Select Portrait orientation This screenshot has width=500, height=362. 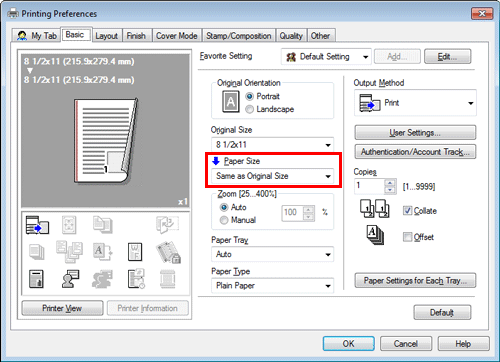click(249, 96)
